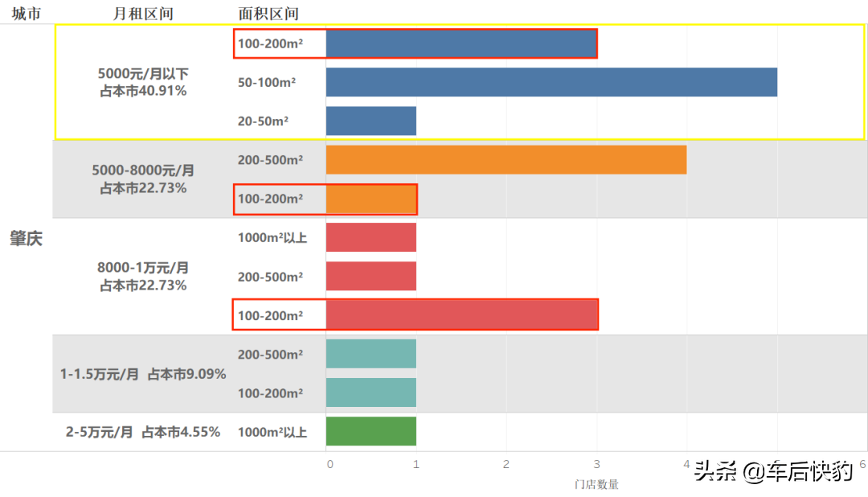
Task: Select "200-500m²" label in 5000-8000元/月 group
Action: tap(270, 159)
